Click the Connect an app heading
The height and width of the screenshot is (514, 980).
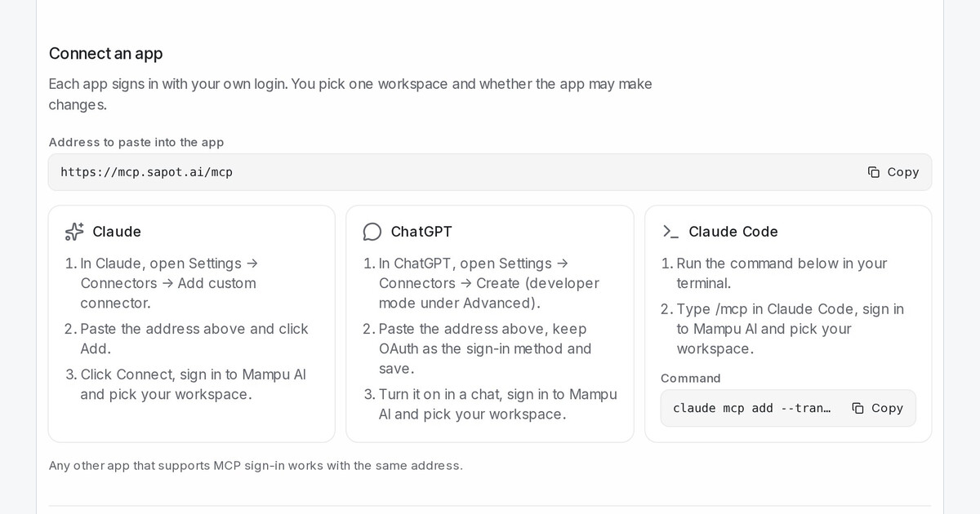(105, 54)
